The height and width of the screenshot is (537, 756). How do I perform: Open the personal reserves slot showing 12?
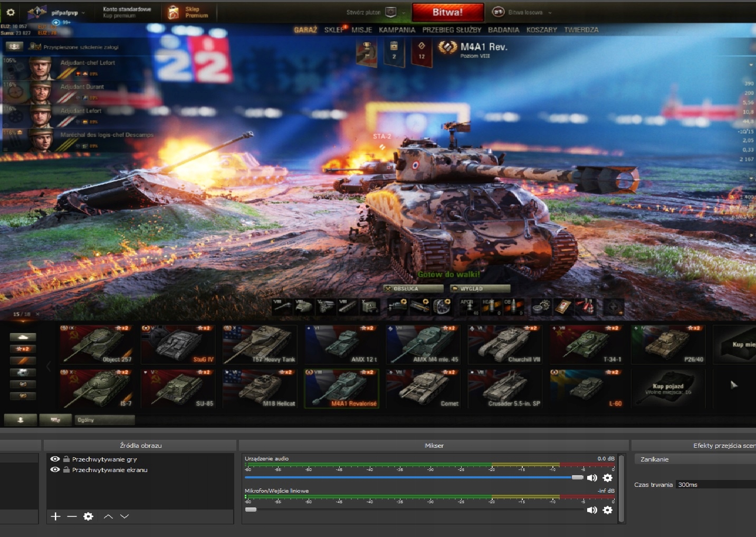pos(422,52)
